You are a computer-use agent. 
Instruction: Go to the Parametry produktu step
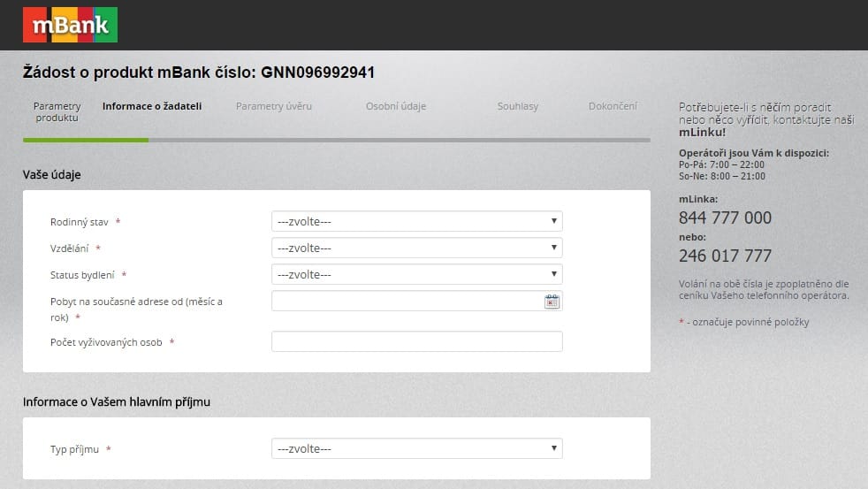click(x=57, y=112)
